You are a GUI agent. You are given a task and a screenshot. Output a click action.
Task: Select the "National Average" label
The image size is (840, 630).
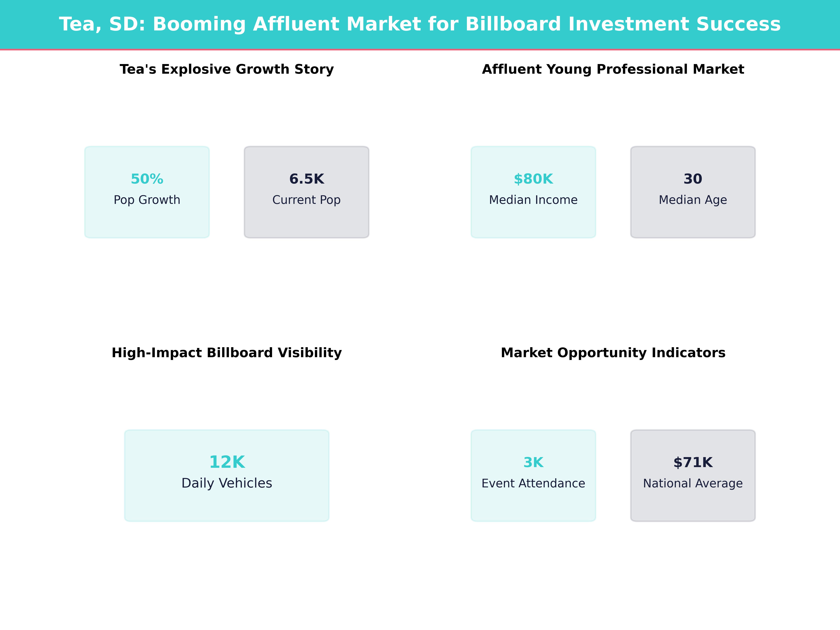tap(693, 483)
